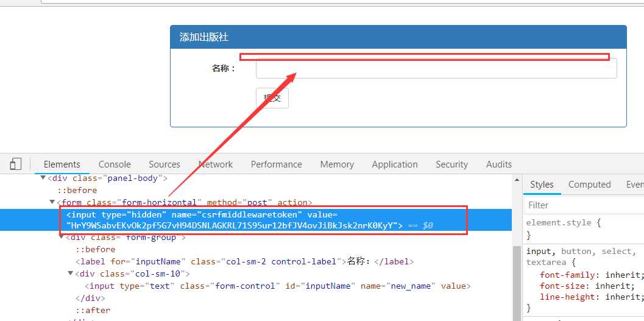Switch to the Console tab
The width and height of the screenshot is (644, 321).
115,164
